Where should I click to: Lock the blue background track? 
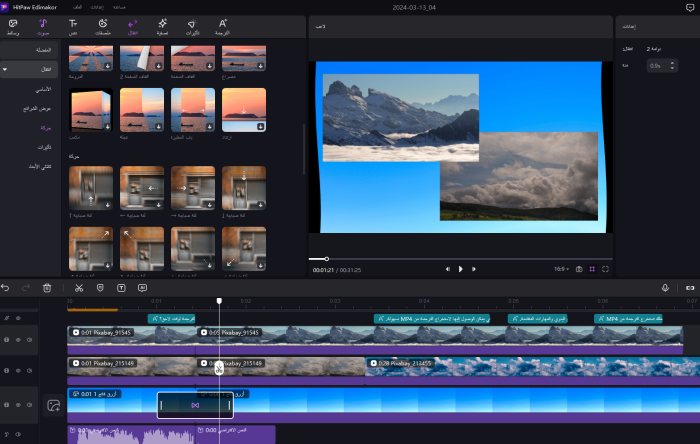coord(7,405)
